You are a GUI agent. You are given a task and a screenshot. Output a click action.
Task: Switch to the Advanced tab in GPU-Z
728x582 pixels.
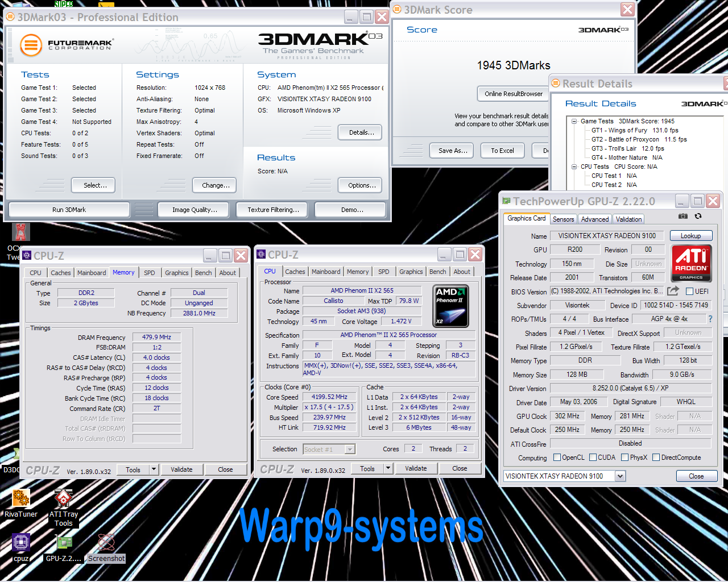click(595, 219)
